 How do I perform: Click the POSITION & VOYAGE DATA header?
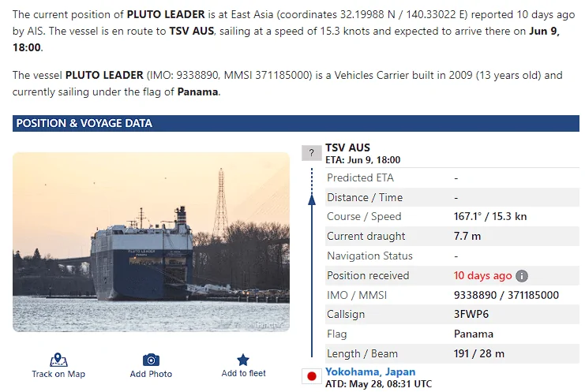click(x=296, y=123)
